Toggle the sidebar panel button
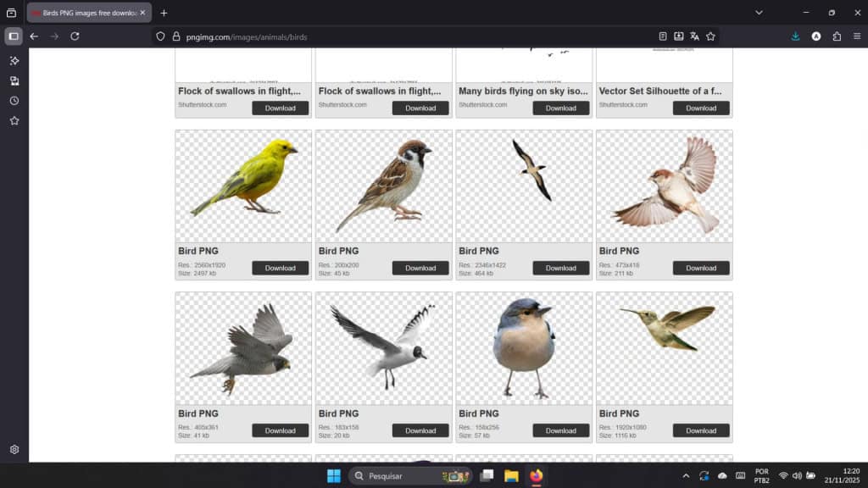868x488 pixels. click(13, 36)
